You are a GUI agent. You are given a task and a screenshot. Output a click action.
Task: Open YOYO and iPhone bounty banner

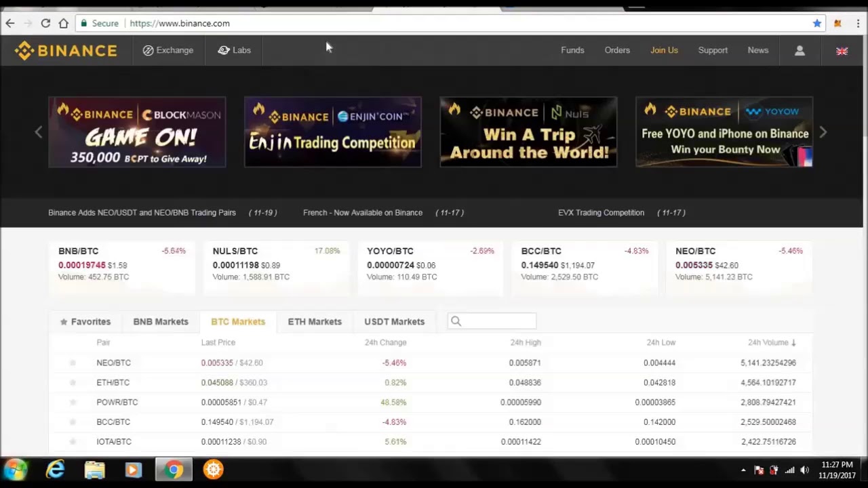(x=724, y=132)
